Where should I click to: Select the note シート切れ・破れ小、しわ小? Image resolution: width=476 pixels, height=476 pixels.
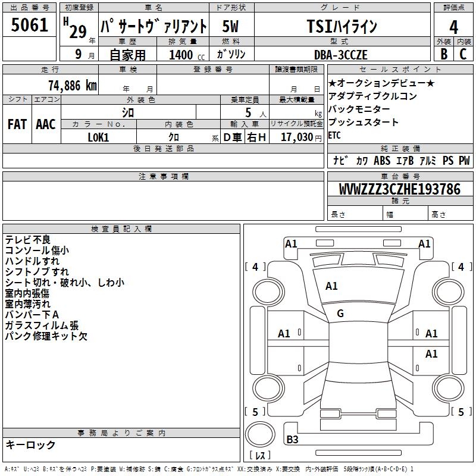[65, 283]
